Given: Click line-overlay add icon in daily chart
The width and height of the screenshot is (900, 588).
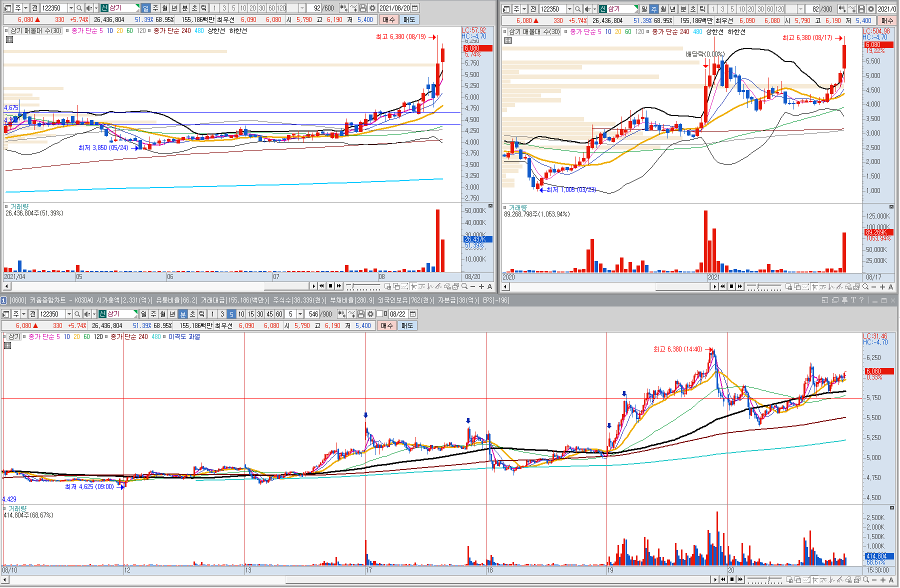Looking at the screenshot, I should pyautogui.click(x=353, y=8).
